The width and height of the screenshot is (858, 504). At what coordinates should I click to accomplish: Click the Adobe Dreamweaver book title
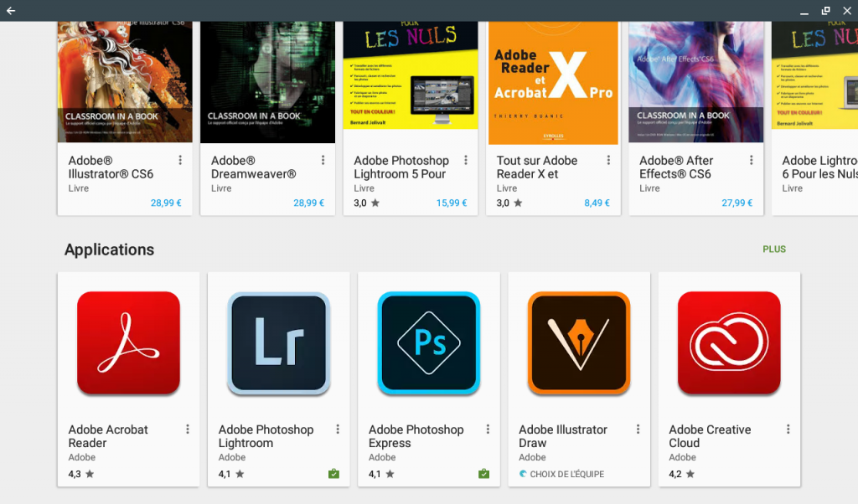(254, 167)
